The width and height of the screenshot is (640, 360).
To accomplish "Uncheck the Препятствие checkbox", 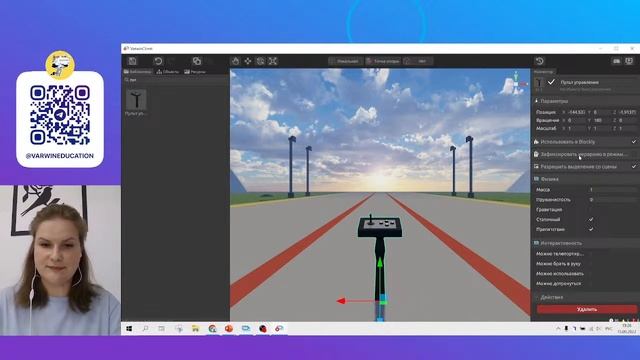I will coord(591,229).
